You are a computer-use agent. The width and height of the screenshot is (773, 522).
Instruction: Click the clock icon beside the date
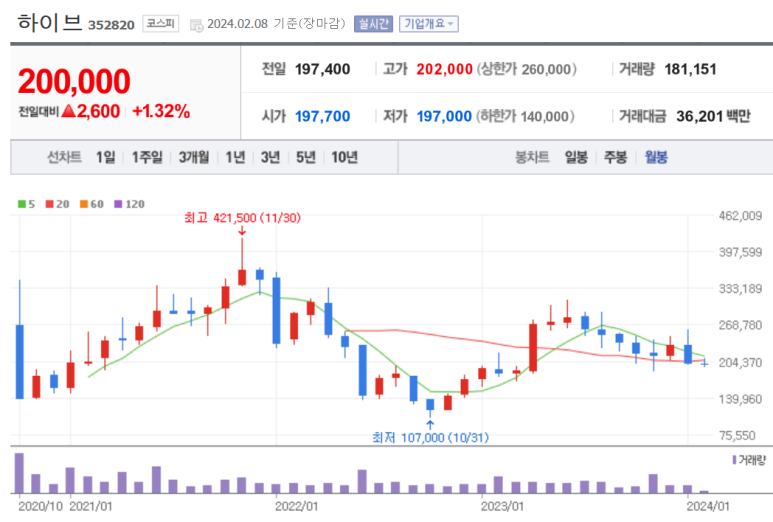(x=196, y=25)
